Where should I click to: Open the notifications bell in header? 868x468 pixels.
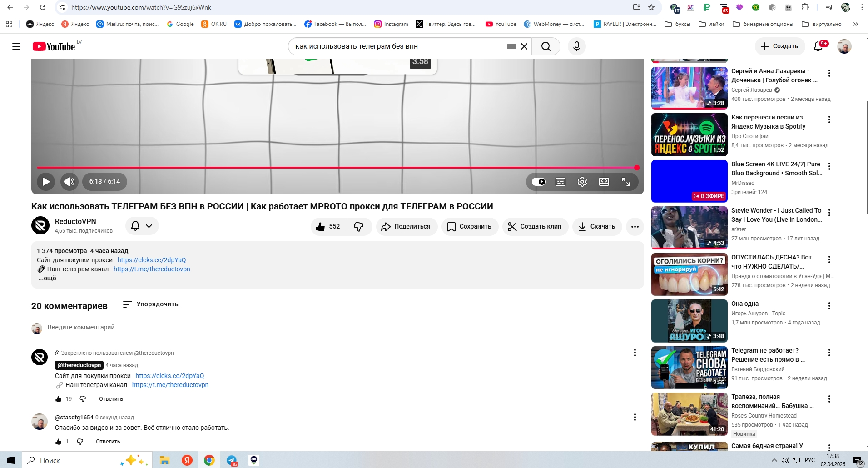click(818, 46)
